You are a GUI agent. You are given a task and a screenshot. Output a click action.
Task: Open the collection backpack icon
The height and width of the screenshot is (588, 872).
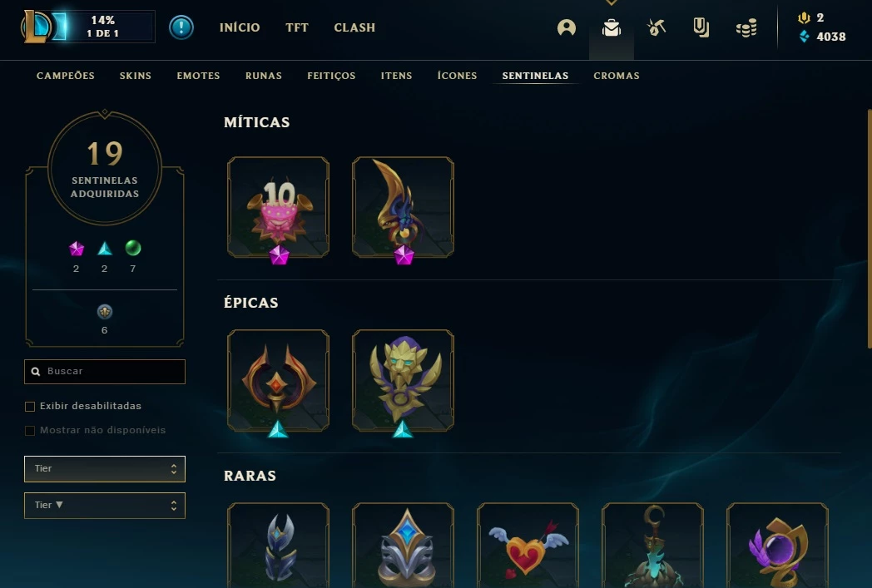(x=612, y=27)
